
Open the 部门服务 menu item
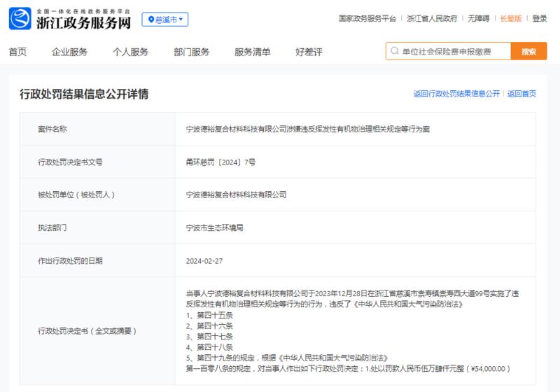191,52
